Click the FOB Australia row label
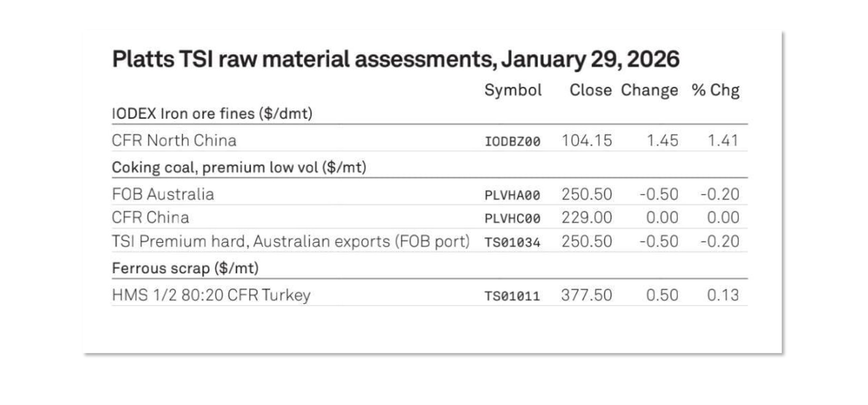Screen dimensions: 868x405 click(163, 194)
